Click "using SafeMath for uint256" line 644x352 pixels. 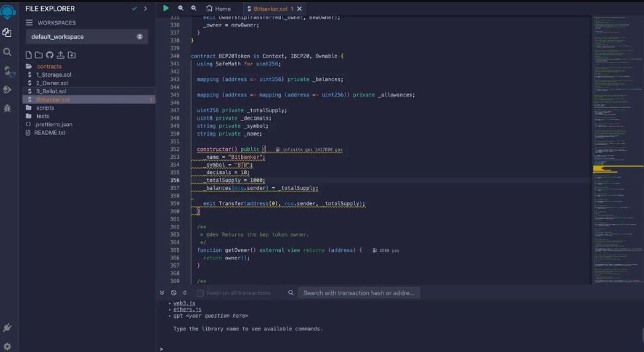239,64
